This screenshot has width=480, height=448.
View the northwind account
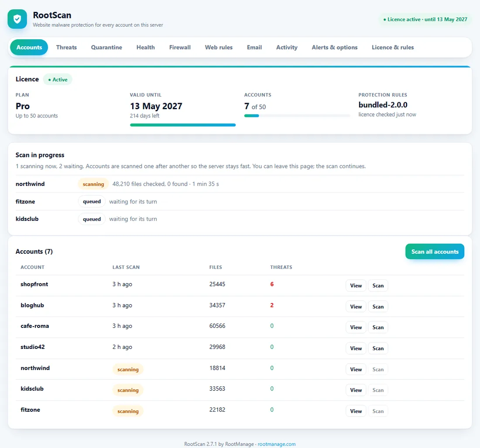click(356, 369)
